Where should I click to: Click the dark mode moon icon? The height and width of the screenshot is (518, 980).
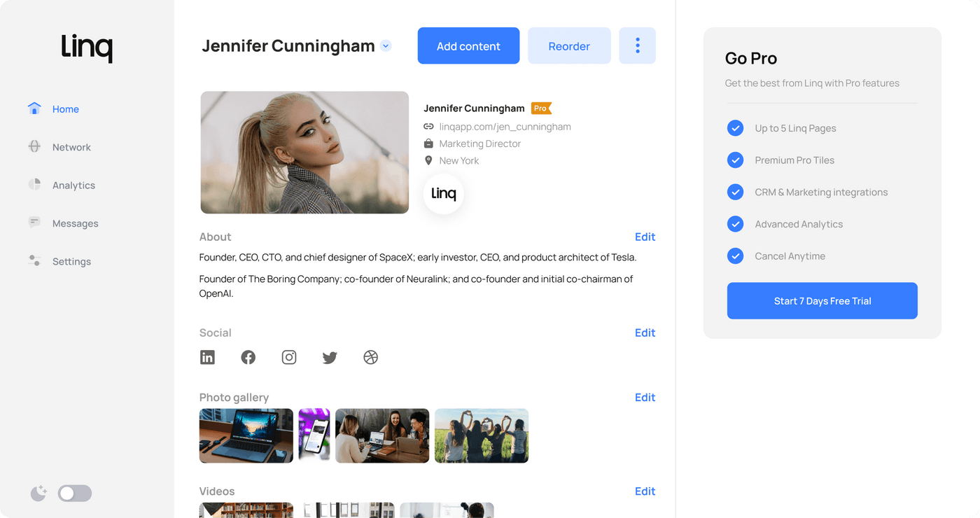(38, 493)
